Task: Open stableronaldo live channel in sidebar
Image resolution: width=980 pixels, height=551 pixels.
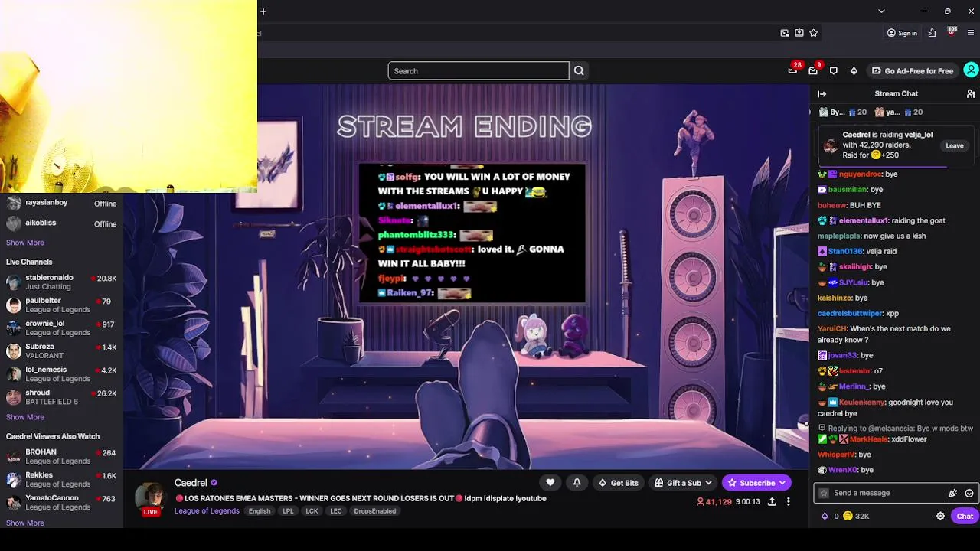Action: [x=61, y=282]
